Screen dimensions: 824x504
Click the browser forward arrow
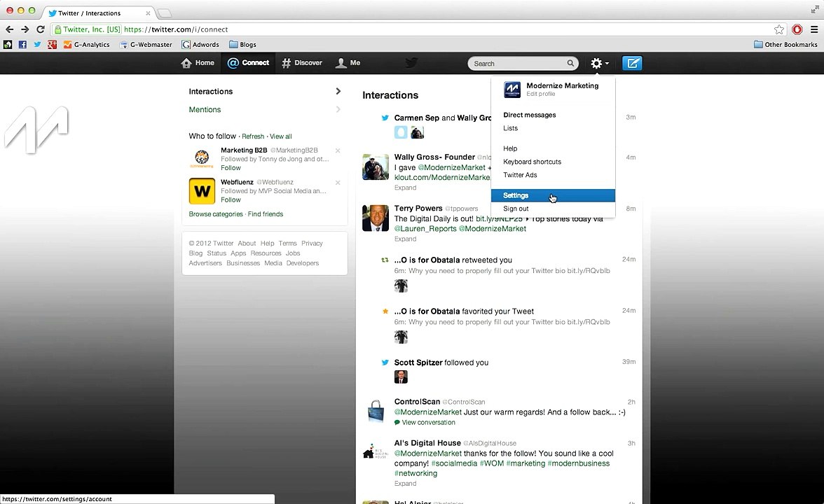click(x=25, y=29)
